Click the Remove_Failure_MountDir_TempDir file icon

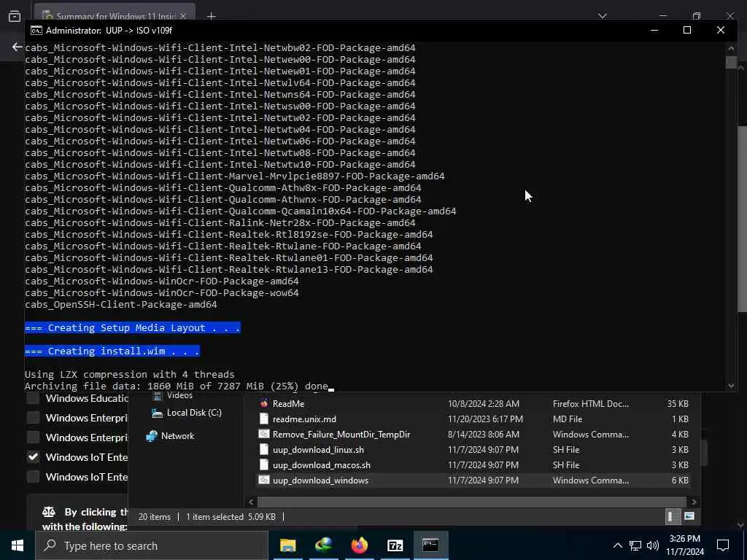[264, 434]
